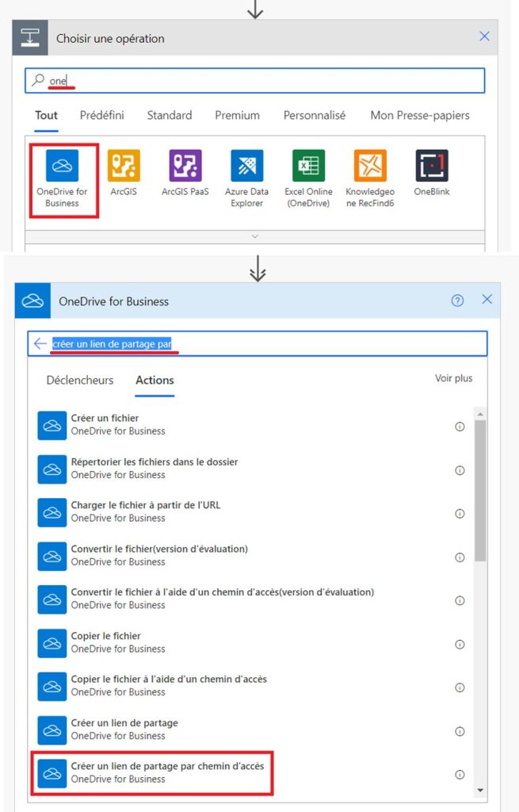519x812 pixels.
Task: Click the Voir plus link
Action: (454, 378)
